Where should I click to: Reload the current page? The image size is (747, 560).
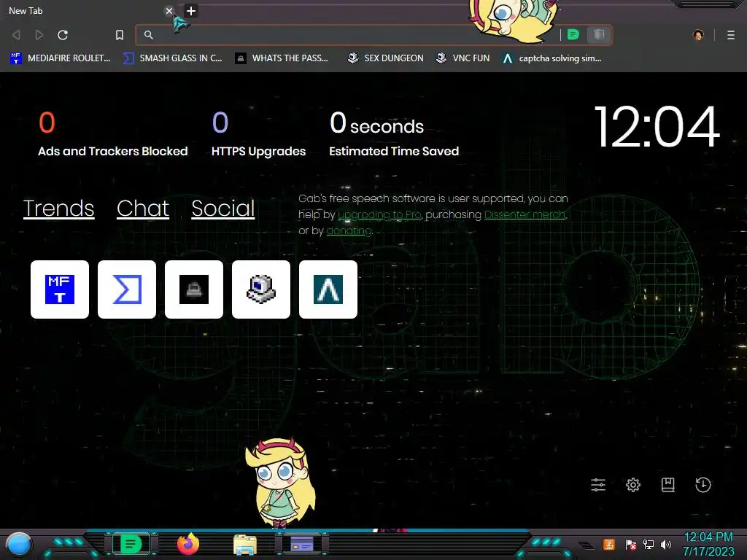(63, 35)
